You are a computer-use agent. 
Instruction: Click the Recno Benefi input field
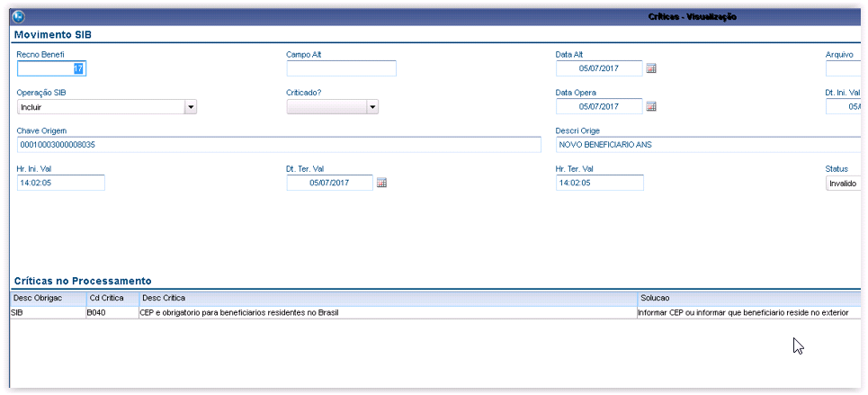[x=52, y=68]
